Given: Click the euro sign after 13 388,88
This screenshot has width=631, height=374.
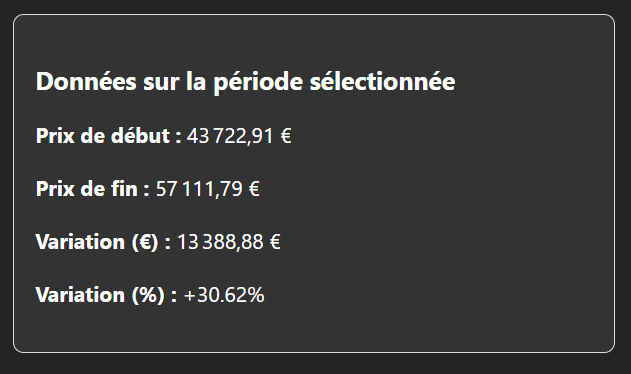Looking at the screenshot, I should [x=275, y=242].
